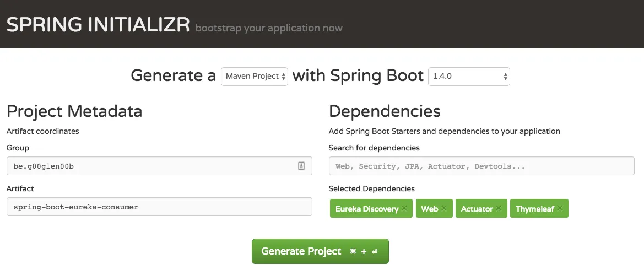The height and width of the screenshot is (270, 644).
Task: Click the "Artifact" field label
Action: 20,188
